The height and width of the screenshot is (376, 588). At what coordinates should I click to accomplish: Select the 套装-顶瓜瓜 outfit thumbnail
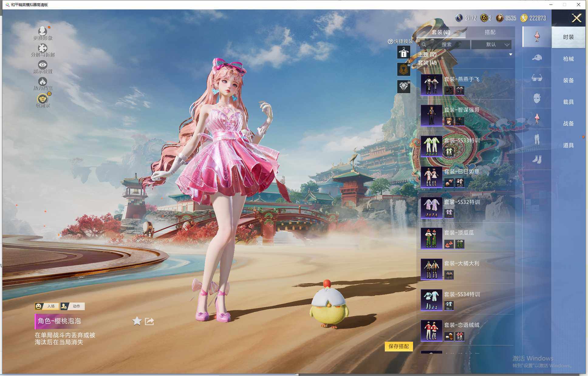click(431, 238)
